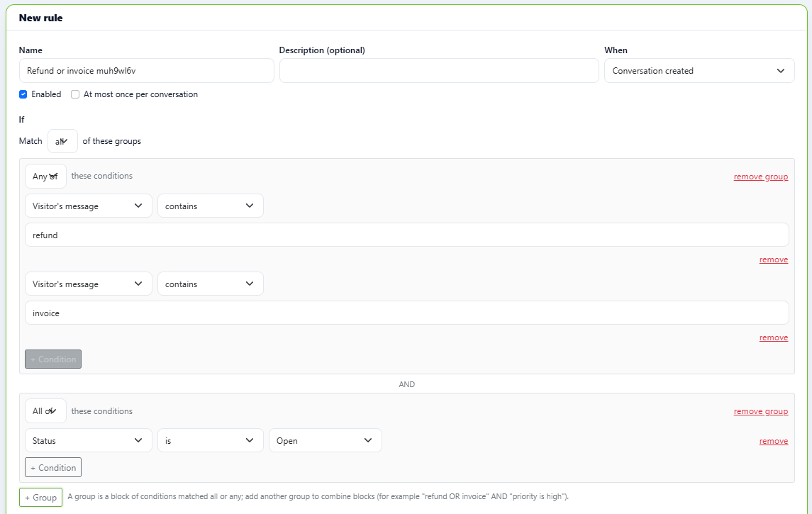Click the + Group button
The height and width of the screenshot is (514, 812).
pyautogui.click(x=41, y=498)
